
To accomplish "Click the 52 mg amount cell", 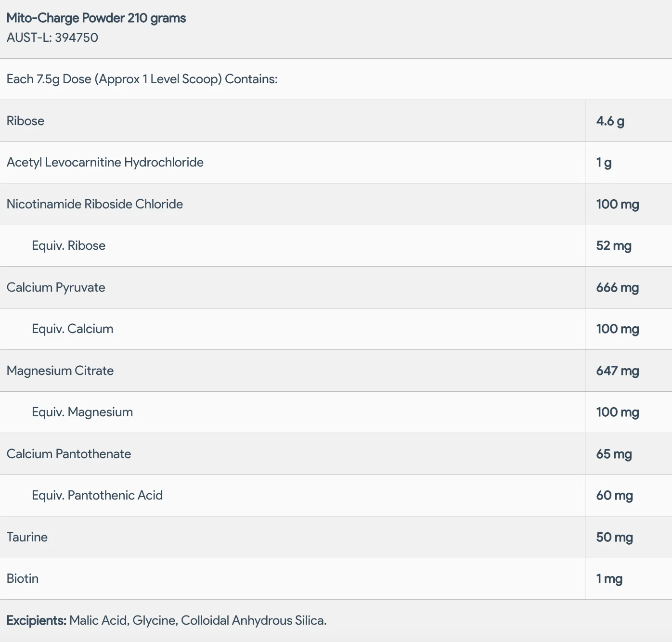I will click(628, 246).
